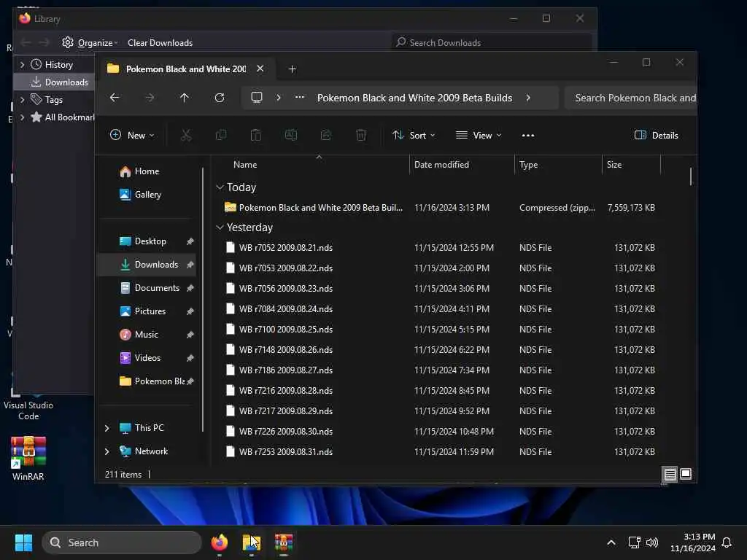This screenshot has height=560, width=747.
Task: Sort by Name column header
Action: [245, 164]
